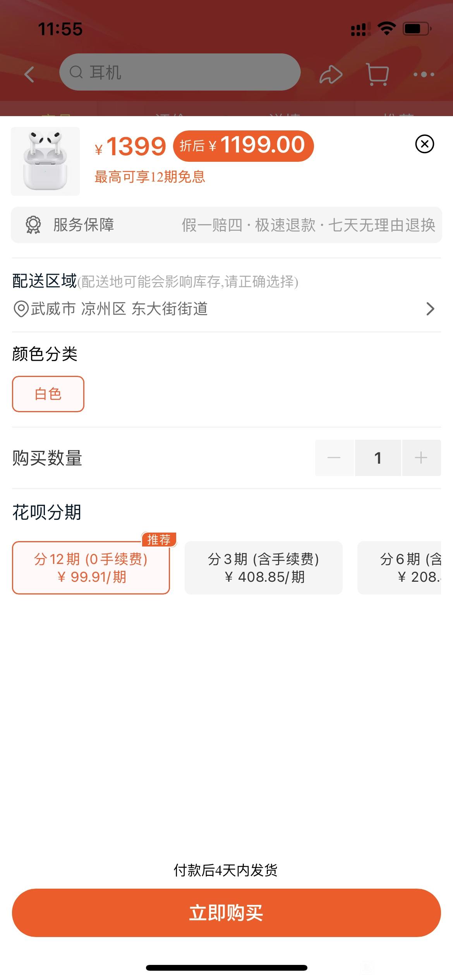Increase purchase quantity with plus
Viewport: 453px width, 980px height.
point(421,458)
